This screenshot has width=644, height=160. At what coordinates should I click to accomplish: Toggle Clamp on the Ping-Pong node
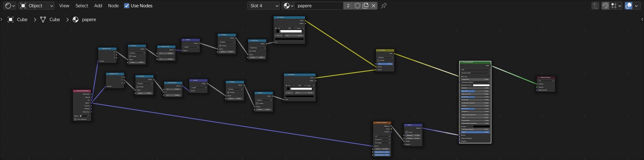[250, 51]
